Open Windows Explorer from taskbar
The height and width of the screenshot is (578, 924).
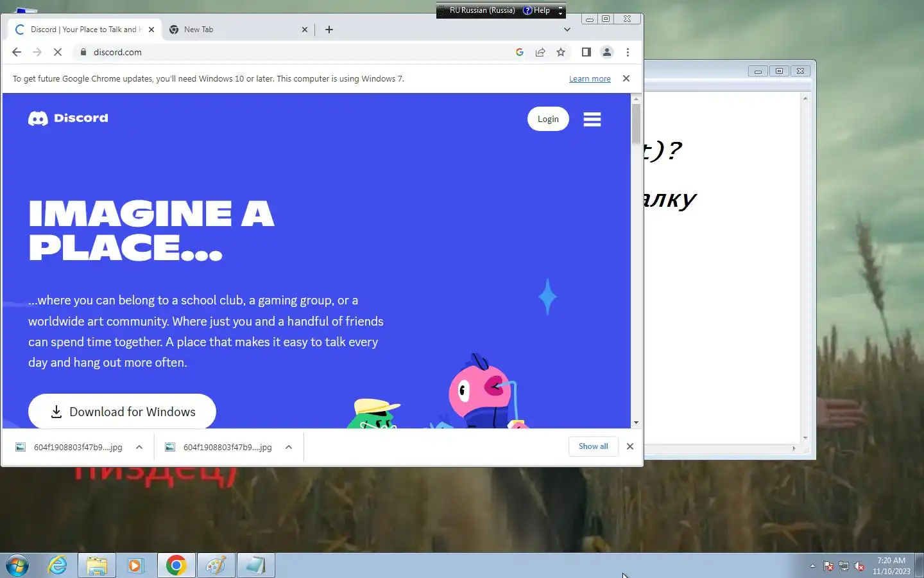tap(97, 565)
